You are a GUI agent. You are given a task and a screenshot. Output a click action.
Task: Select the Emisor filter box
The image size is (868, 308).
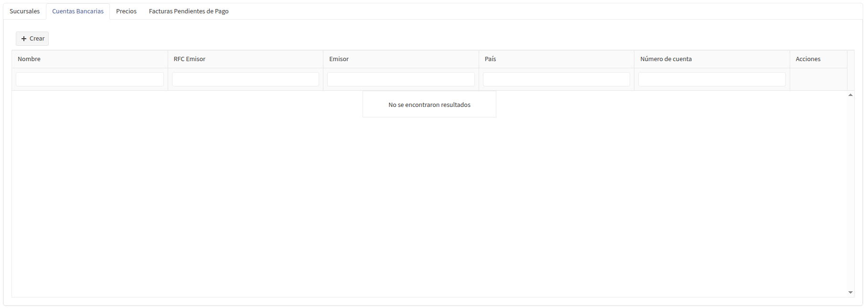tap(401, 79)
